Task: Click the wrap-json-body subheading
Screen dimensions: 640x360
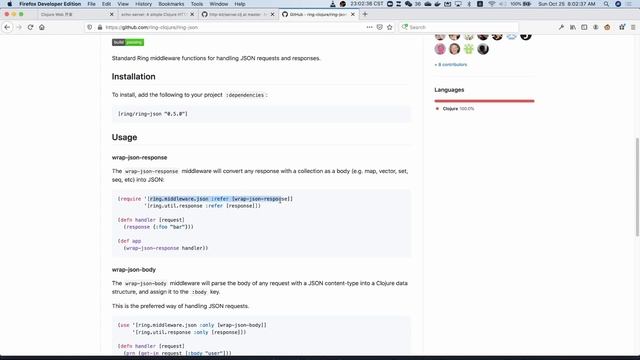Action: coord(134,269)
